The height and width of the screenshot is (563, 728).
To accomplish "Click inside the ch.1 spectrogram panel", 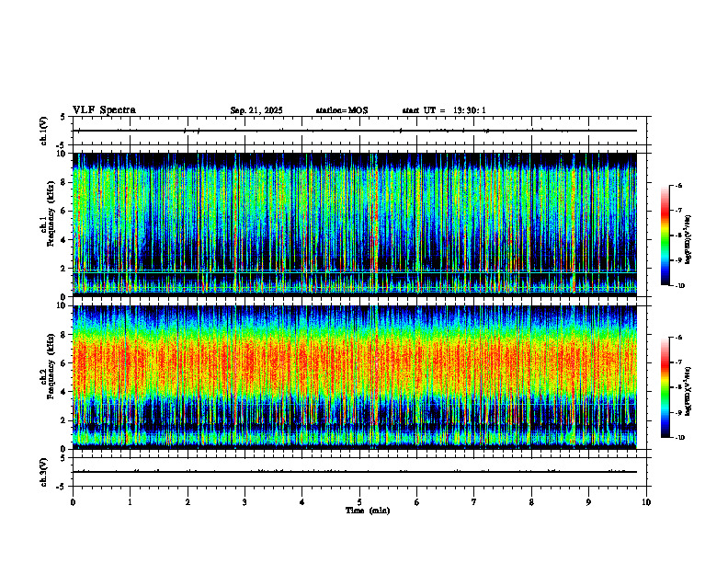I will click(355, 224).
